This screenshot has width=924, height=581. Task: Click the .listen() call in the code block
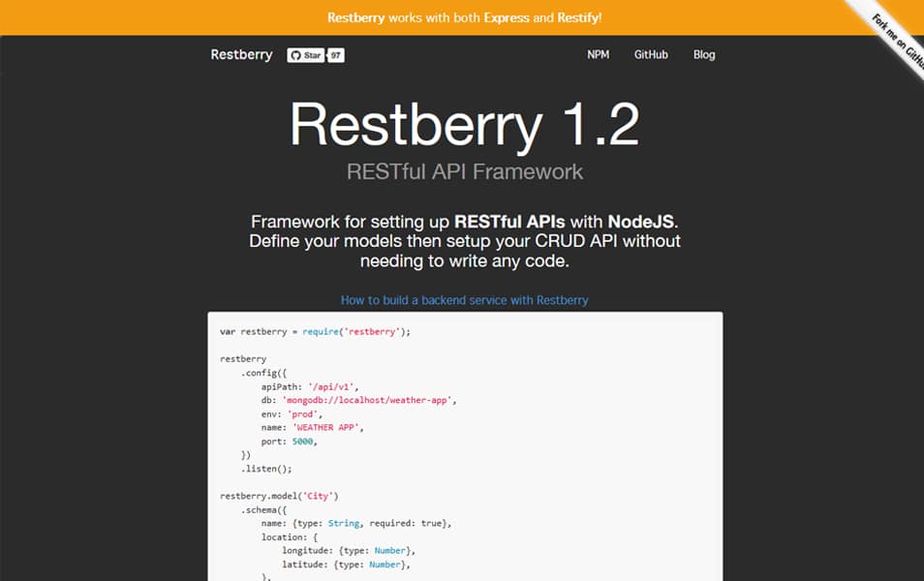click(x=268, y=468)
